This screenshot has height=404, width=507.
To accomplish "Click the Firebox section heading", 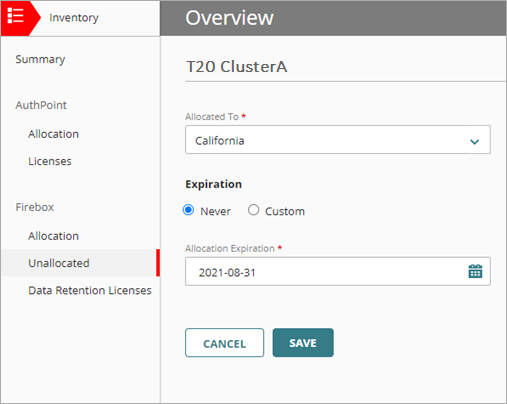I will coord(35,207).
